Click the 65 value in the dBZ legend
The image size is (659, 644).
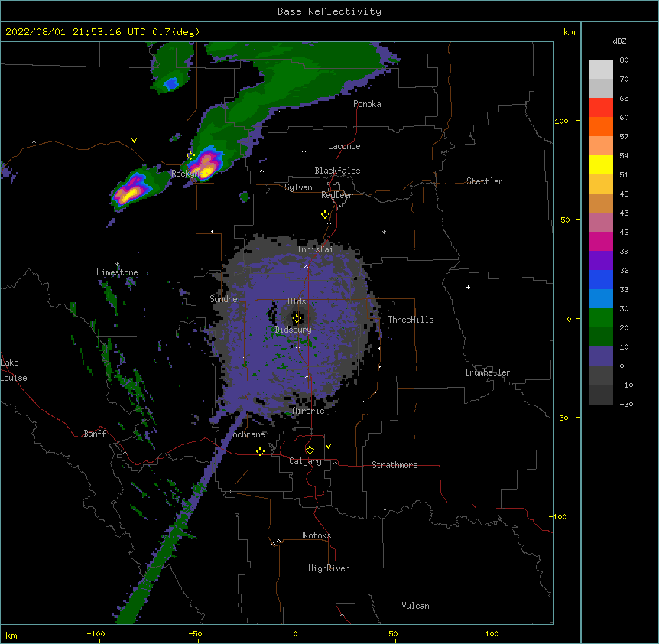point(624,99)
